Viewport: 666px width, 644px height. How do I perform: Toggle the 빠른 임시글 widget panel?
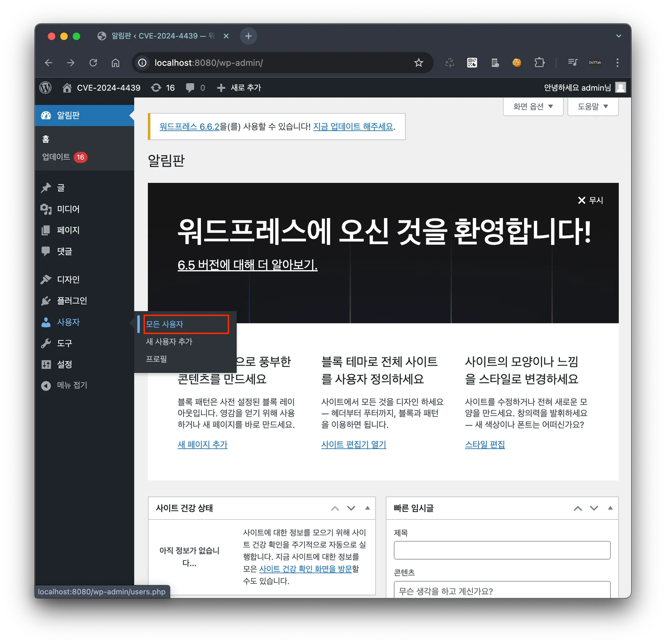tap(610, 508)
